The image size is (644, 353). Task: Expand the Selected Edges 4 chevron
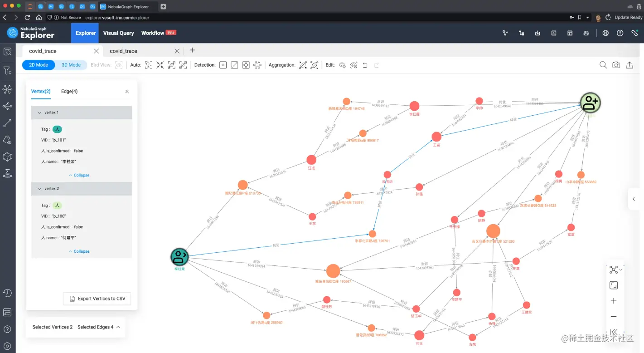point(118,327)
